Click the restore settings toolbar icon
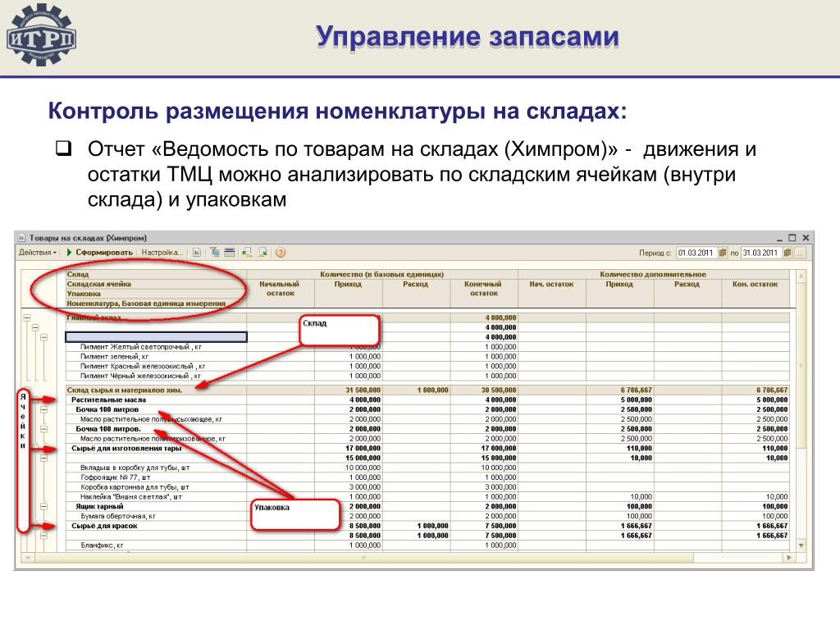Viewport: 840px width, 630px height. 263,253
